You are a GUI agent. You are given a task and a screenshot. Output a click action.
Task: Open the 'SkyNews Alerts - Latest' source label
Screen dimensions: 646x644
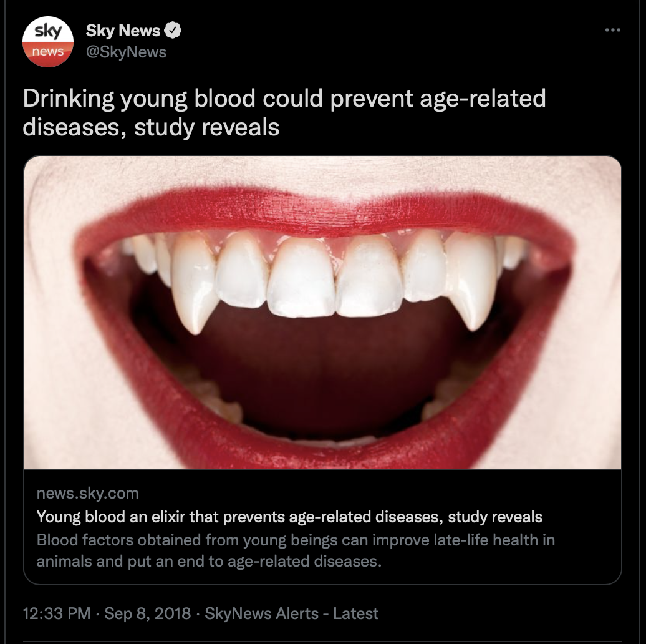(x=291, y=613)
